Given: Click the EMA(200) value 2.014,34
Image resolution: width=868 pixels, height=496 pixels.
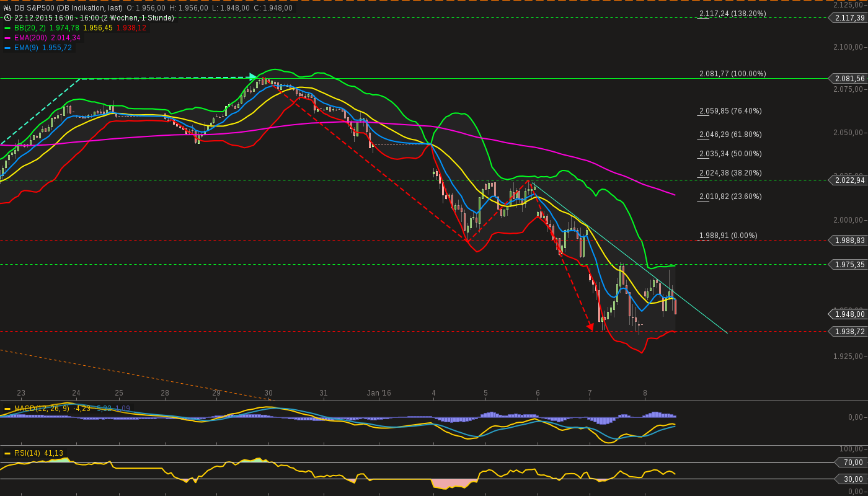Looking at the screenshot, I should (x=66, y=38).
